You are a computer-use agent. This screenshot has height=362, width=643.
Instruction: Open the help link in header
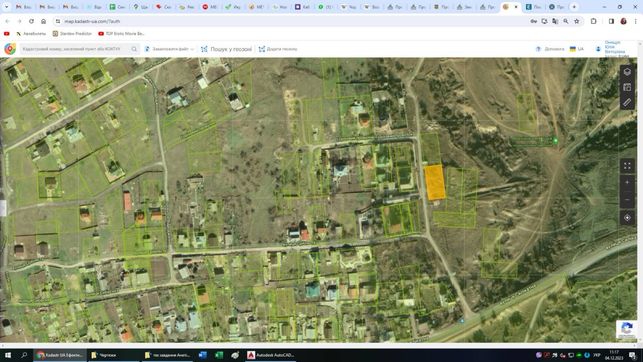tap(550, 49)
